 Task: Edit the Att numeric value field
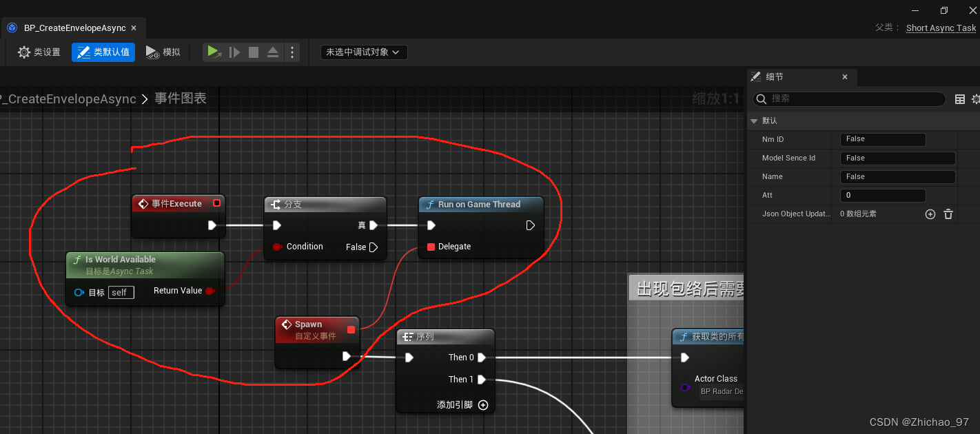pos(882,195)
